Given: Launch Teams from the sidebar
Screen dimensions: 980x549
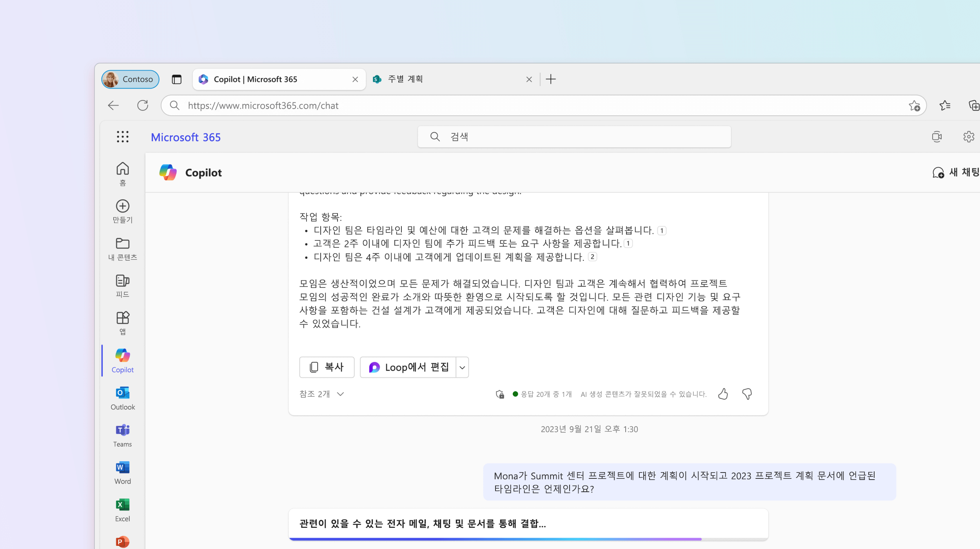Looking at the screenshot, I should [122, 435].
